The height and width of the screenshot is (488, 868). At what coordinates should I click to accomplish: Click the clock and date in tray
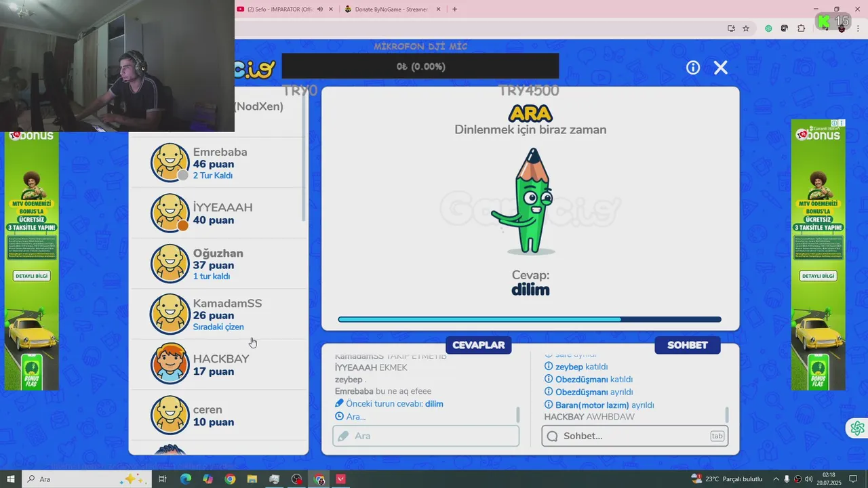click(829, 479)
